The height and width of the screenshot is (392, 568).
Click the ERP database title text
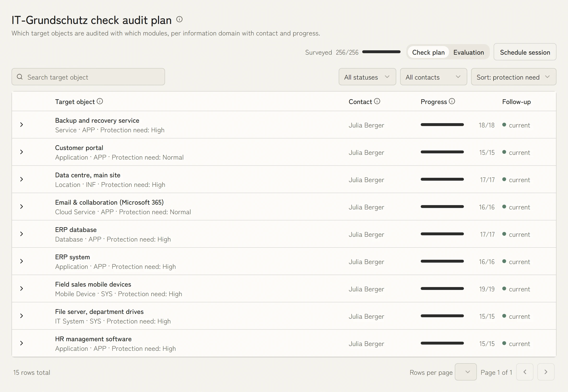76,230
